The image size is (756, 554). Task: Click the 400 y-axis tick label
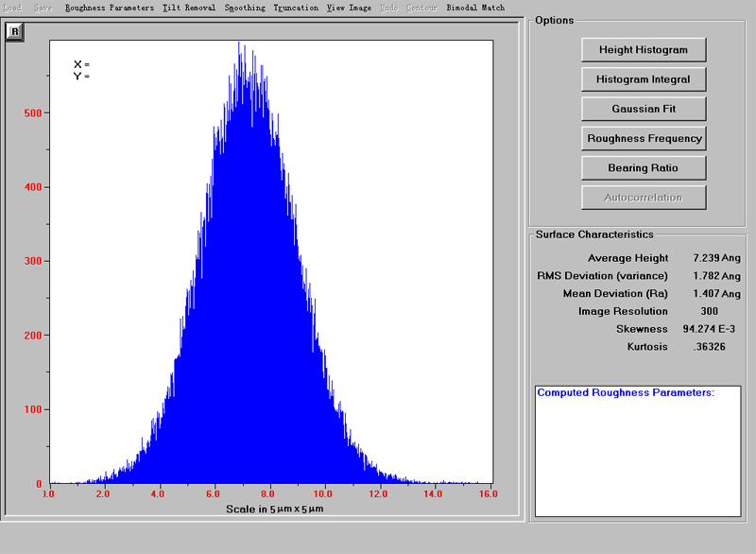coord(33,187)
